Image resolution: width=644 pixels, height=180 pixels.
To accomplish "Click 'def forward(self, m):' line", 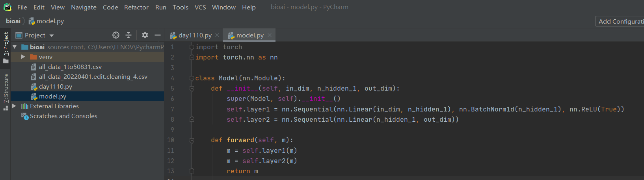I will tap(252, 140).
